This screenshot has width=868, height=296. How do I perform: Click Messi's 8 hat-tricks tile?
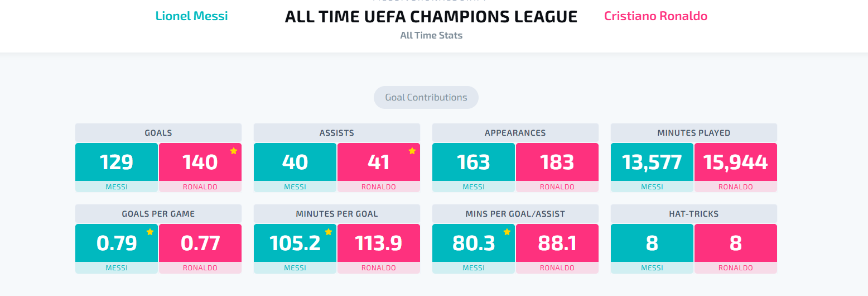point(652,243)
